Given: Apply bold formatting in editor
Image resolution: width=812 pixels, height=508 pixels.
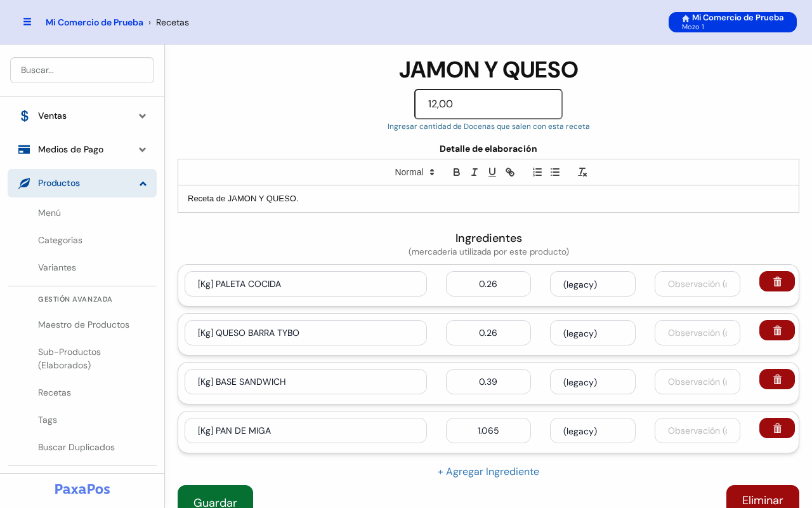Looking at the screenshot, I should coord(456,172).
